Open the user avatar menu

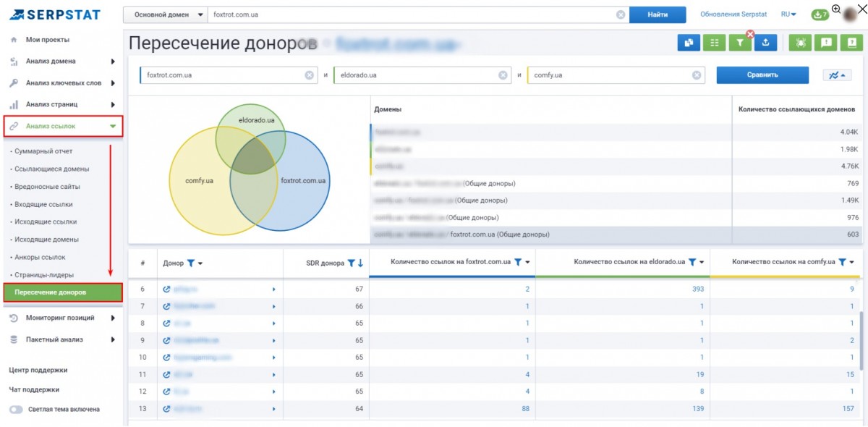point(850,14)
